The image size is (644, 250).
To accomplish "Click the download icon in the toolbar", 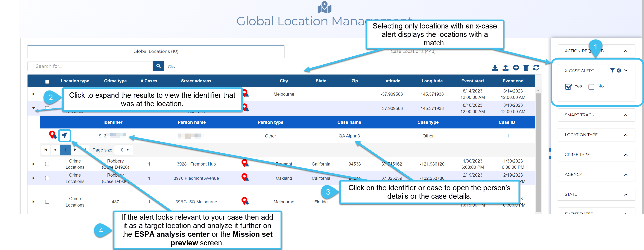I will pos(495,67).
